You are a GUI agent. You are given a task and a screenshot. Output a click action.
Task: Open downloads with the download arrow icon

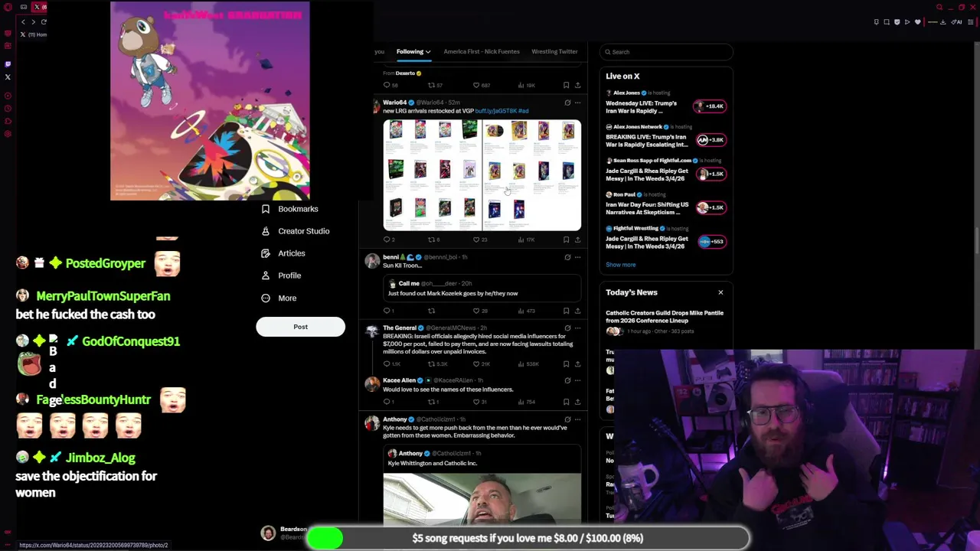pyautogui.click(x=942, y=21)
